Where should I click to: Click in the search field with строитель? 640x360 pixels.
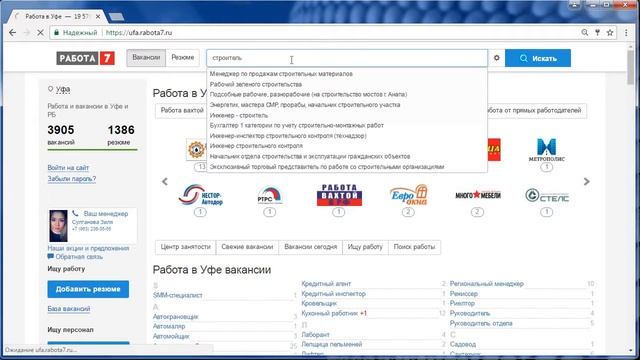point(347,58)
